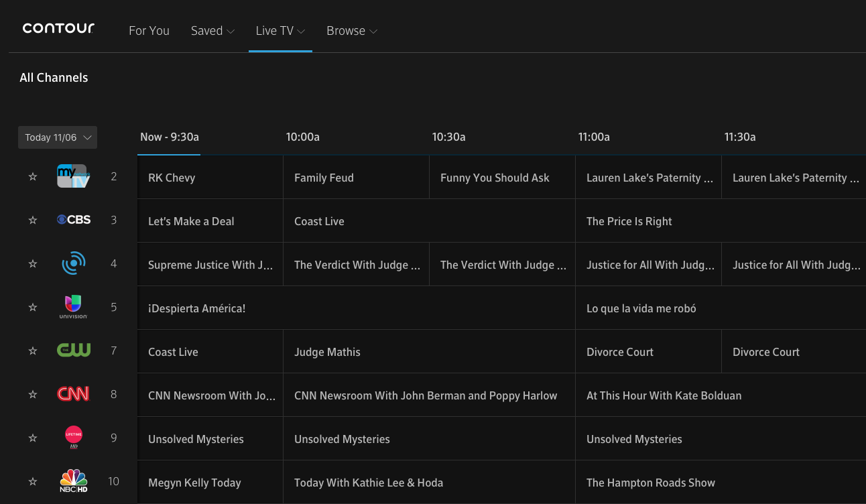This screenshot has width=866, height=504.
Task: Open the Lifetime HD channel 9 logo
Action: click(73, 438)
